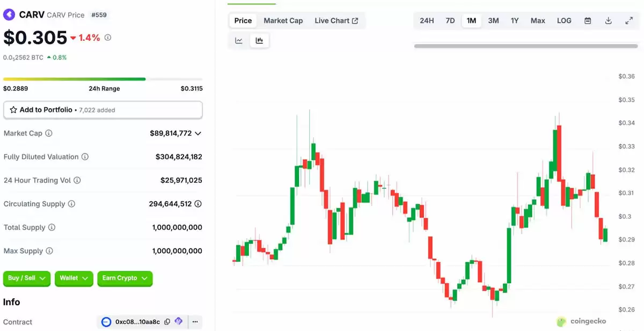644x331 pixels.
Task: Select the candlestick chart view icon
Action: coord(259,40)
